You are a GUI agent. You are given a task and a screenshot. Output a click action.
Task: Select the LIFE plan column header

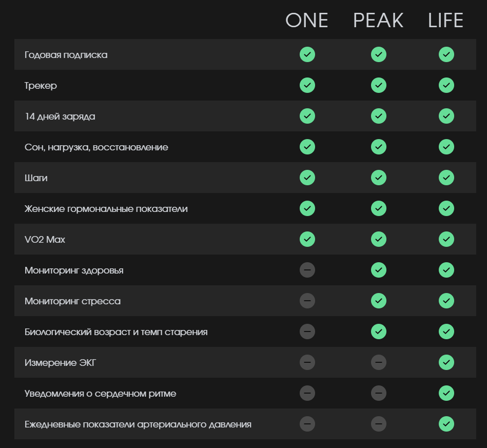446,21
